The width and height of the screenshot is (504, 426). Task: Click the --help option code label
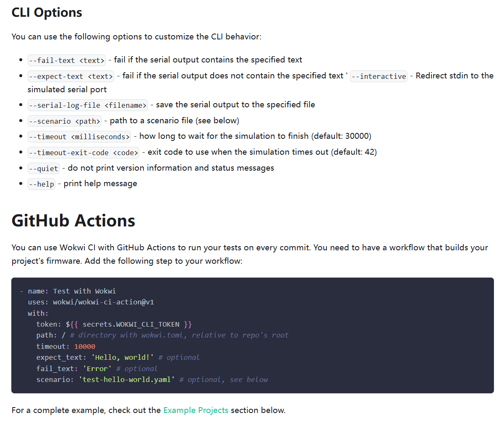(x=42, y=184)
